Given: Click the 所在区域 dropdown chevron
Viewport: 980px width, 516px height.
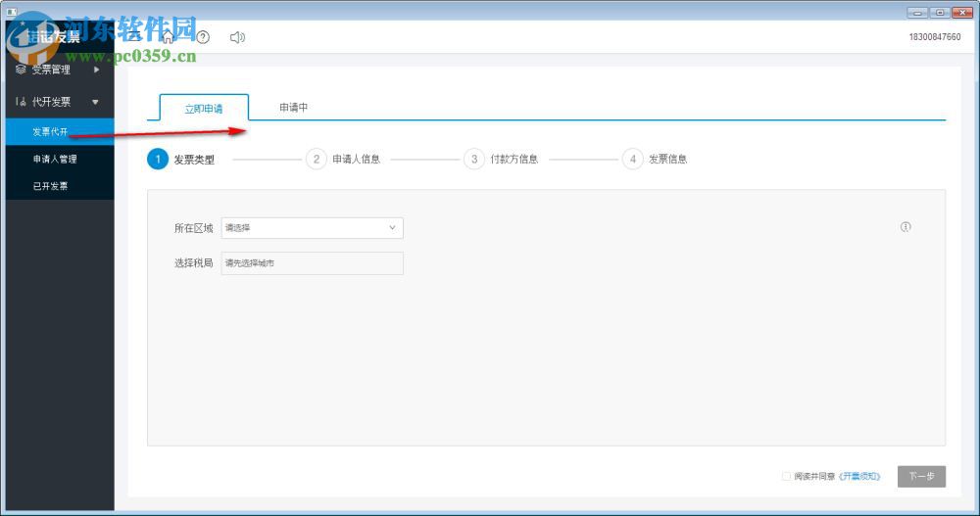Looking at the screenshot, I should point(392,228).
